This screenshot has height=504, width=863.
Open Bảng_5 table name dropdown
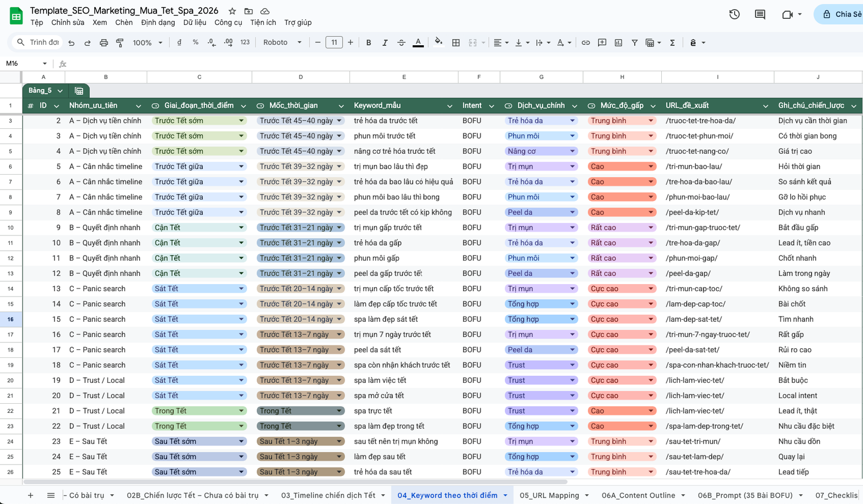[60, 91]
